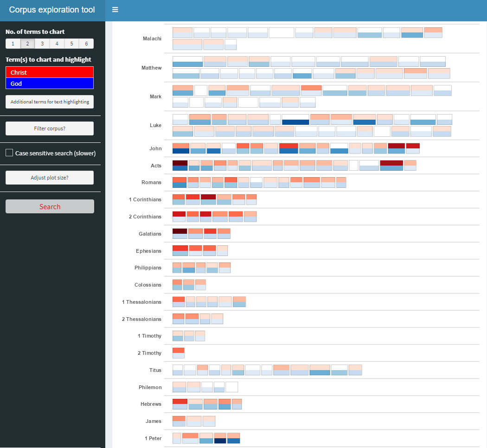Select the only 2 Timothy chapter tile

pyautogui.click(x=179, y=353)
